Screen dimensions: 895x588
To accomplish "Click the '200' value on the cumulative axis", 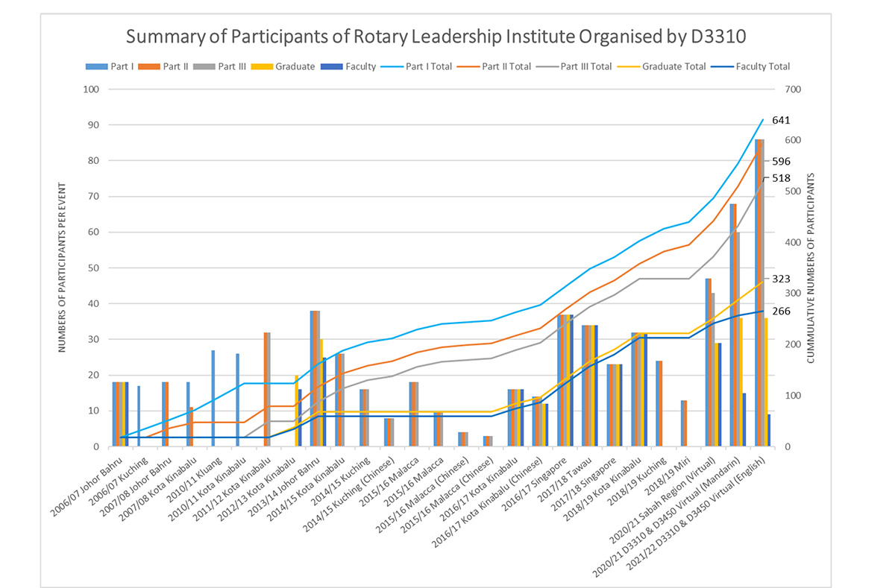I will coord(791,344).
